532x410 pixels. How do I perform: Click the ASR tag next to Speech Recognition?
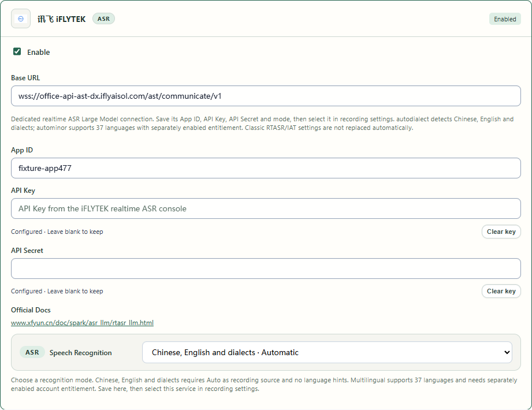pyautogui.click(x=32, y=352)
